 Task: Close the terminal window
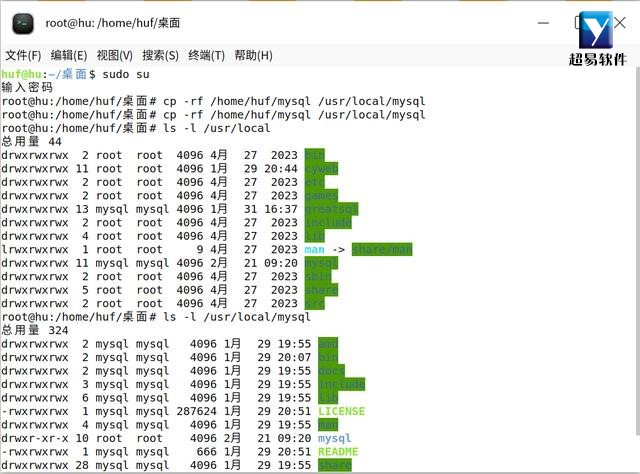coord(620,22)
